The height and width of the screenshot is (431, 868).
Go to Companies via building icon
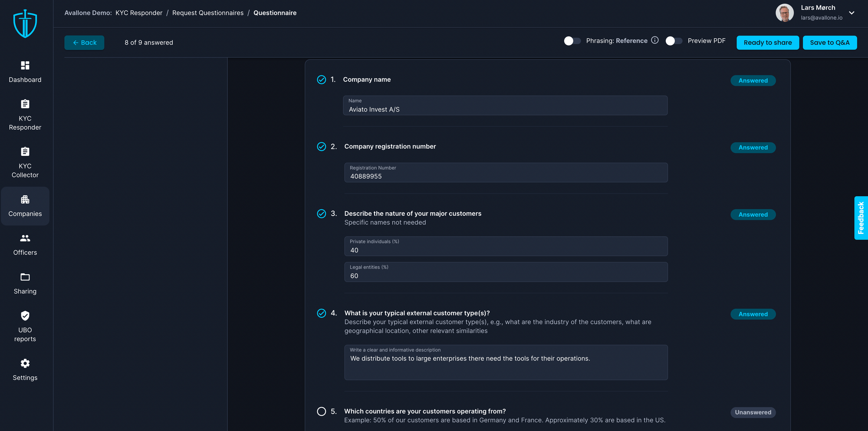coord(25,200)
